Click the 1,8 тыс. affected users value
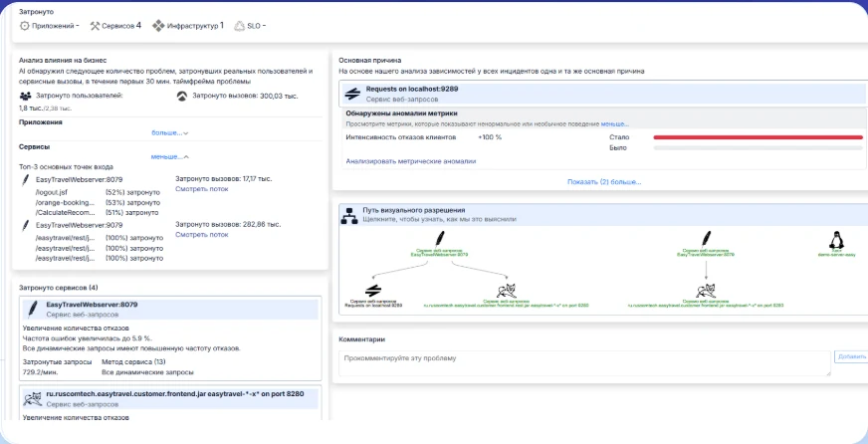 click(x=31, y=108)
